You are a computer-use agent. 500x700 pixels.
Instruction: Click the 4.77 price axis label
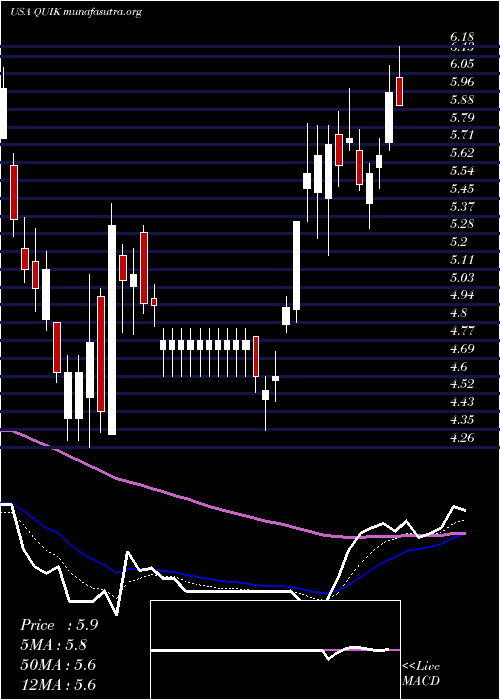[462, 330]
